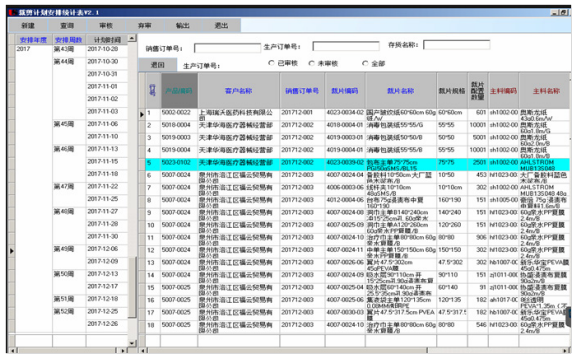Image resolution: width=579 pixels, height=360 pixels.
Task: Click the 弃审 toolbar button
Action: tap(145, 25)
